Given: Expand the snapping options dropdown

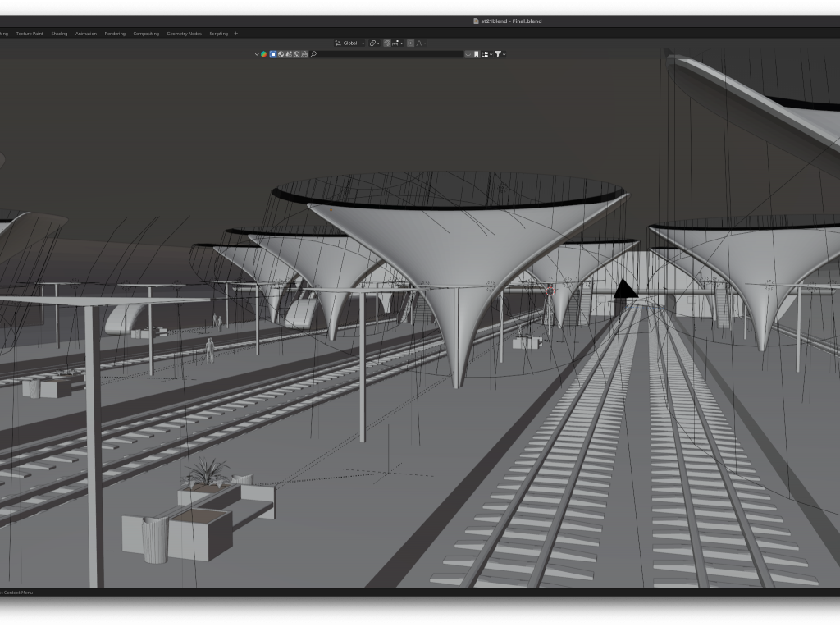Looking at the screenshot, I should [398, 43].
